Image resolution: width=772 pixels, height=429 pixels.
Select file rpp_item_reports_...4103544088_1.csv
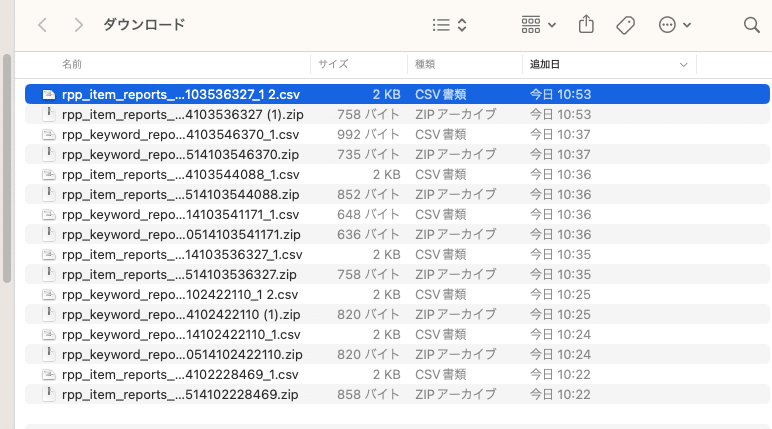coord(397,174)
